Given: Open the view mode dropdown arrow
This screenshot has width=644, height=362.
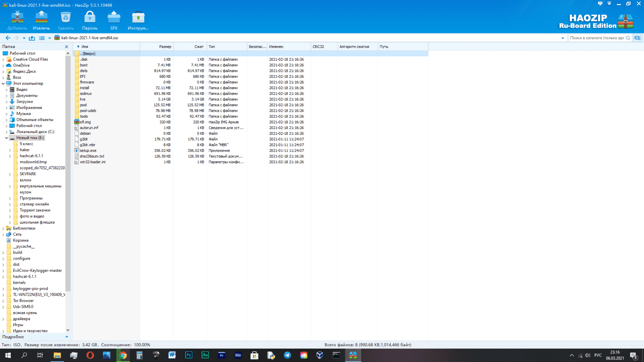Looking at the screenshot, I should point(50,38).
